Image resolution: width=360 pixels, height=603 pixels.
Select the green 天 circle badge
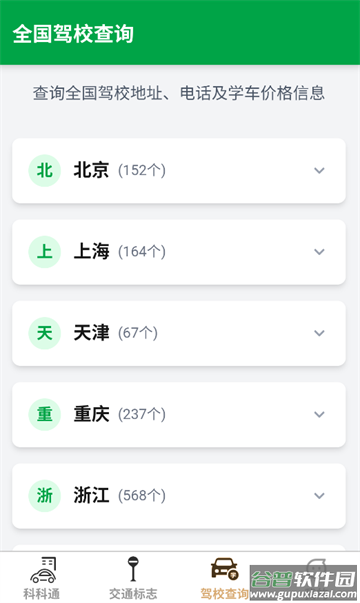point(45,333)
